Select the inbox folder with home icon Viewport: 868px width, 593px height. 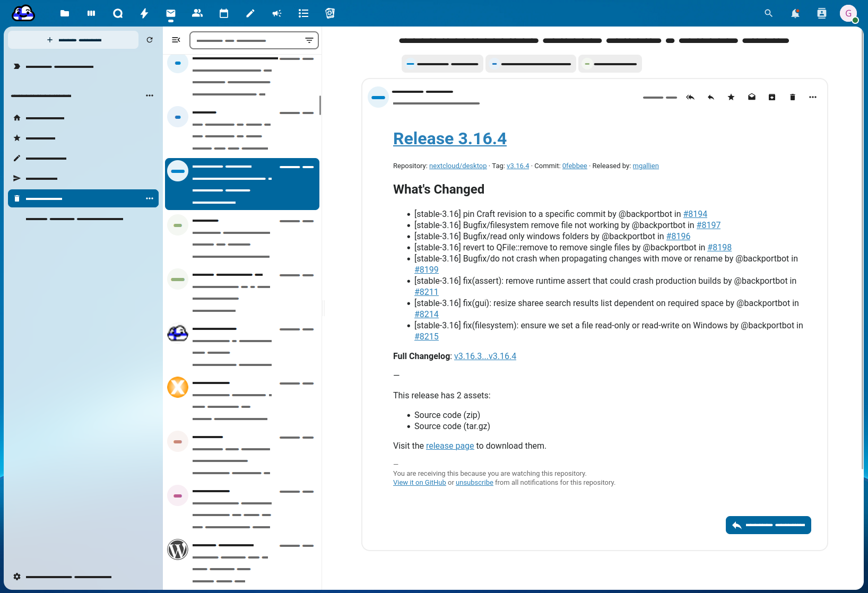tap(83, 118)
